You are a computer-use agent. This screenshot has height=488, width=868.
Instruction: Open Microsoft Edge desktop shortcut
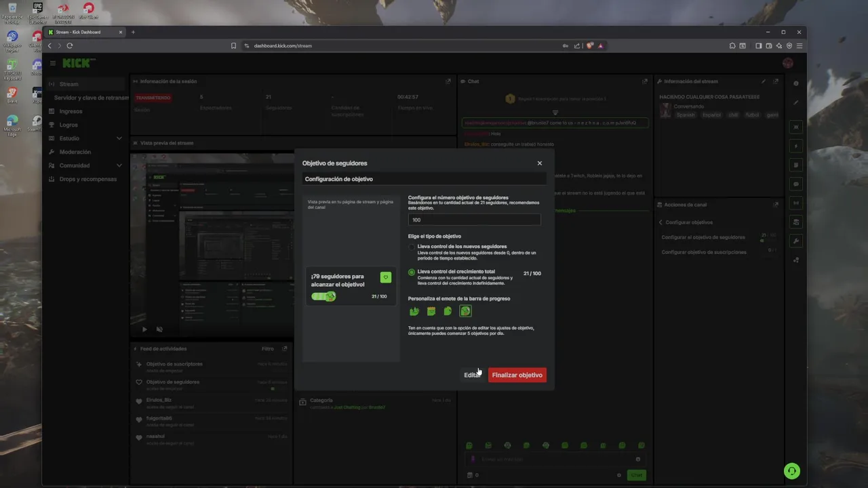[12, 123]
